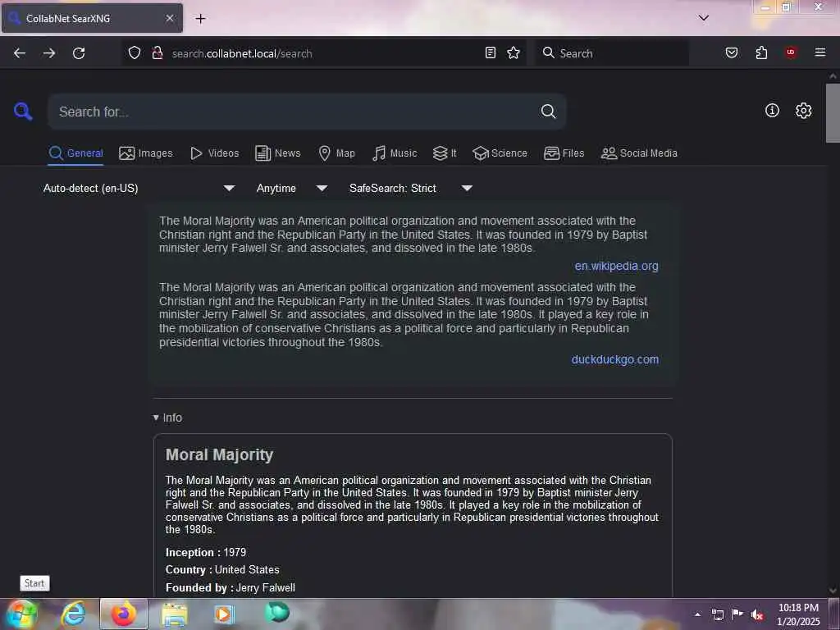Show hidden tray icons arrow

697,614
